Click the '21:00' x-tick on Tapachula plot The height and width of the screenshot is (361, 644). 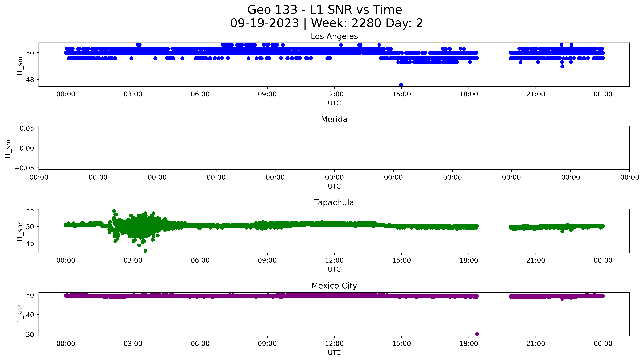(536, 261)
